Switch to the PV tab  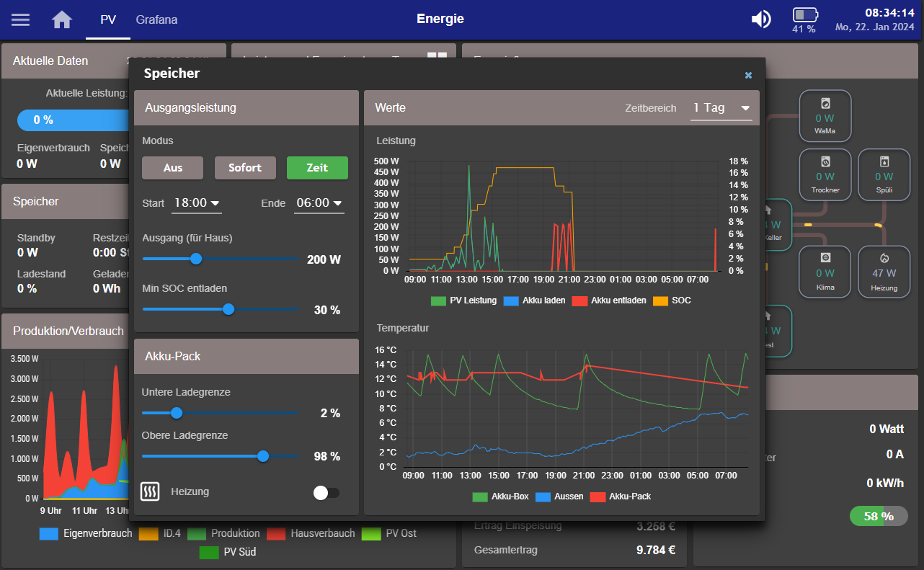(x=108, y=20)
